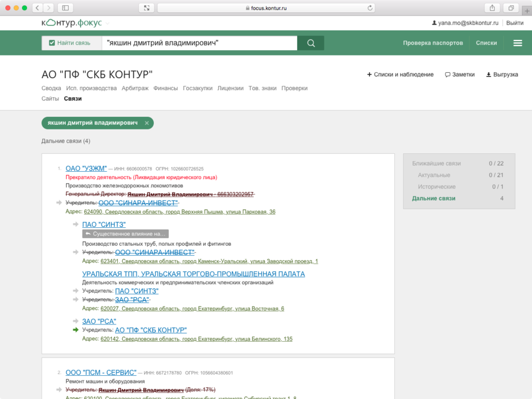Open ОАО "УЗЖМ" company link

click(x=86, y=168)
